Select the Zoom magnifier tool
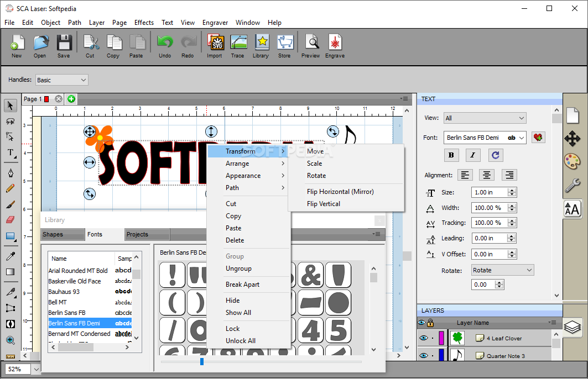Viewport: 588px width, 379px height. click(x=11, y=340)
